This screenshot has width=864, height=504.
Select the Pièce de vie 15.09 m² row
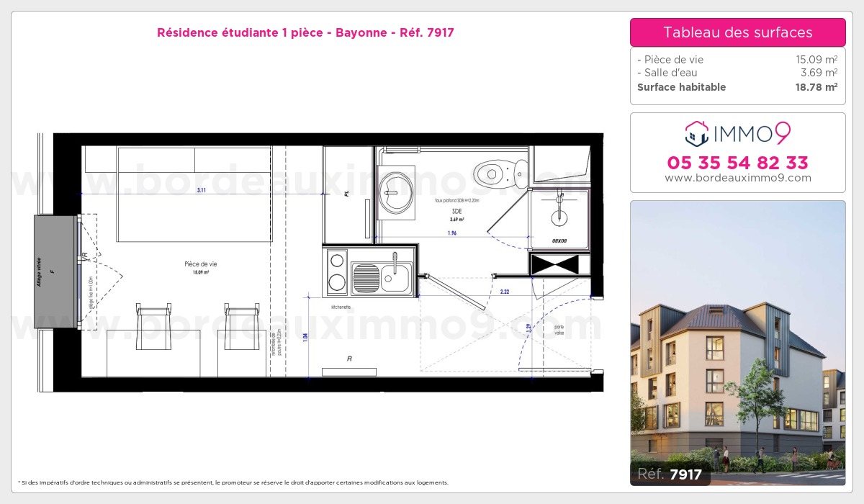(737, 60)
